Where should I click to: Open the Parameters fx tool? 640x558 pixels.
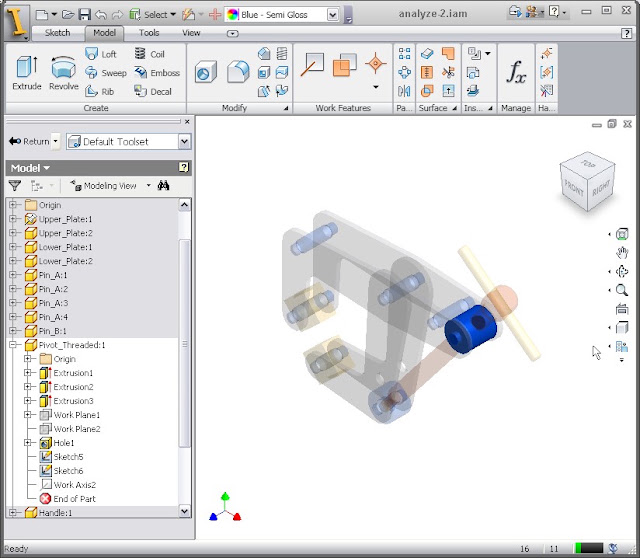tap(516, 73)
